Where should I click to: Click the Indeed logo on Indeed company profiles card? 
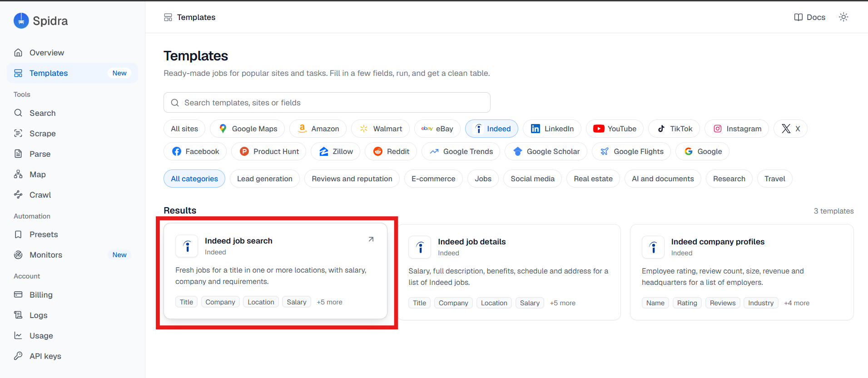[653, 247]
